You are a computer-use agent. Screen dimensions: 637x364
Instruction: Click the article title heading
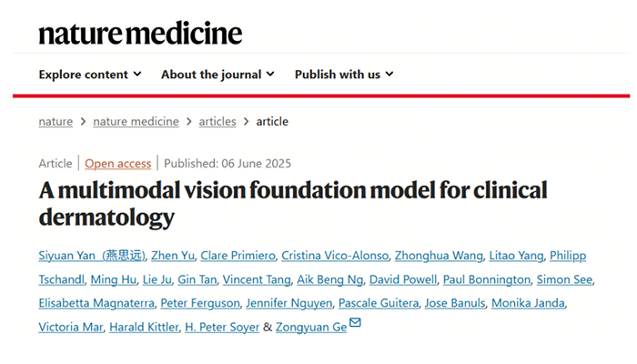293,204
